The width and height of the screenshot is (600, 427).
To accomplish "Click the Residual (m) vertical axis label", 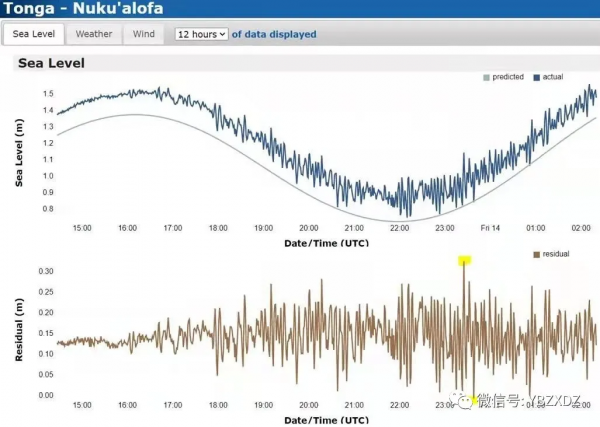I will click(21, 329).
